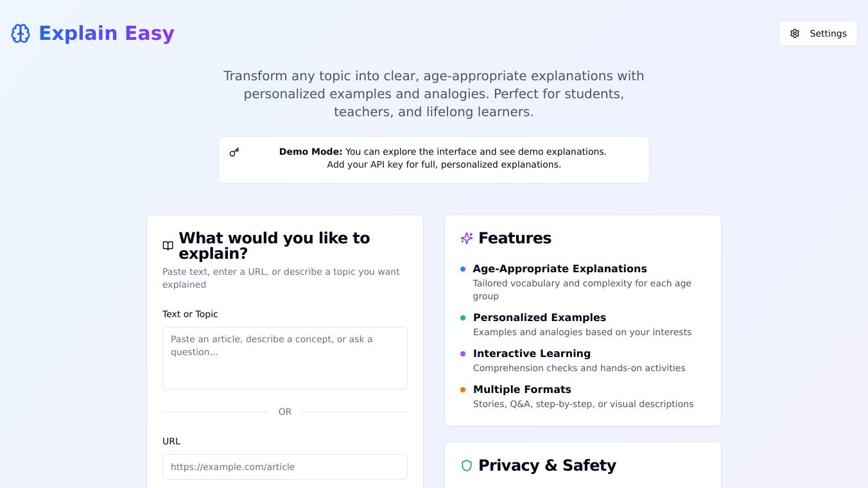This screenshot has width=868, height=488.
Task: Select the Multiple Formats heading
Action: point(522,390)
